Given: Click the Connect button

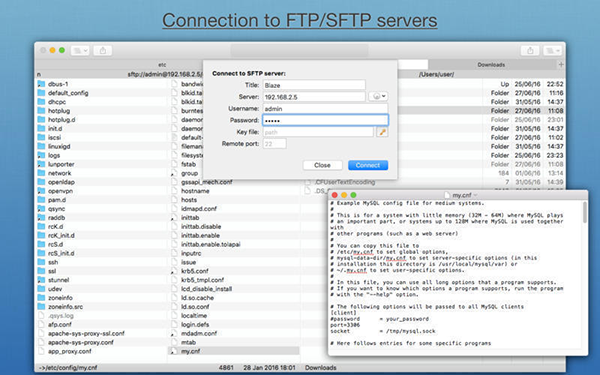Looking at the screenshot, I should (x=368, y=165).
